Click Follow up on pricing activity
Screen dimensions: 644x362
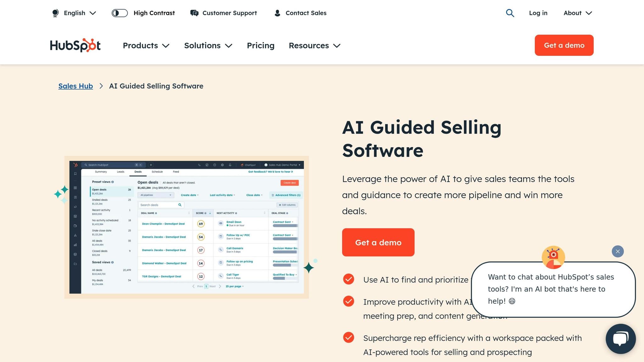(x=240, y=261)
